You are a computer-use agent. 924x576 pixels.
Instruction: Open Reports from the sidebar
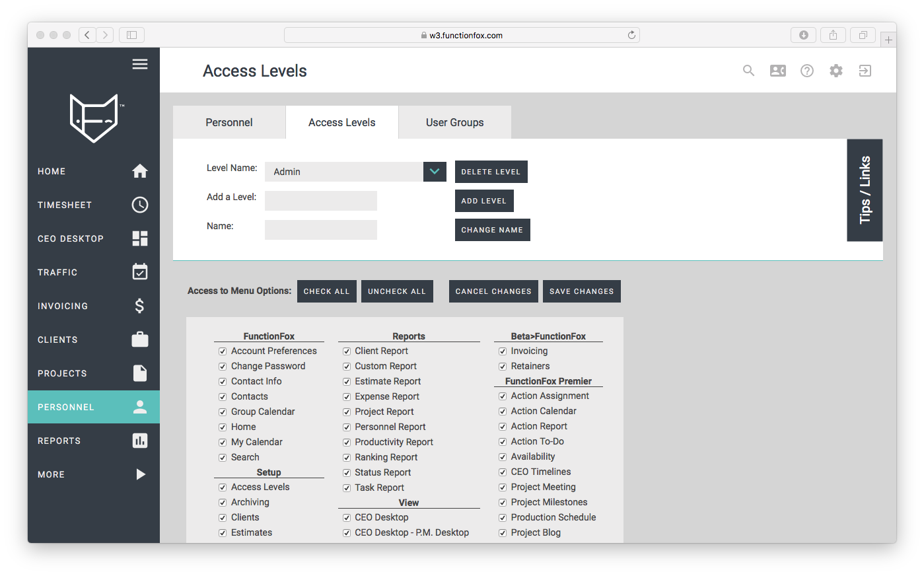click(94, 441)
